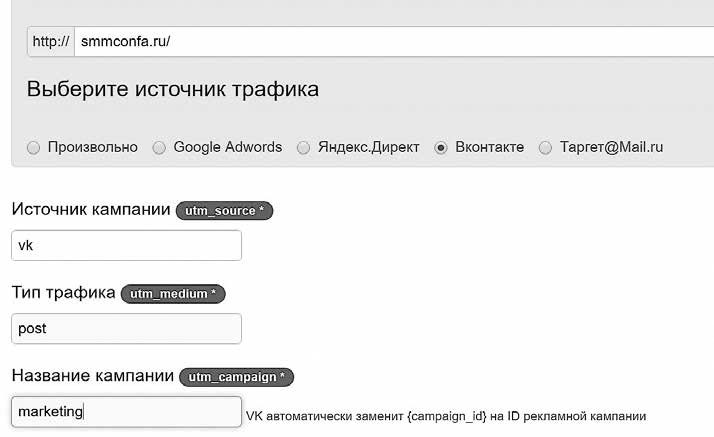The height and width of the screenshot is (437, 714).
Task: Click the Источник кампании label
Action: pos(91,210)
